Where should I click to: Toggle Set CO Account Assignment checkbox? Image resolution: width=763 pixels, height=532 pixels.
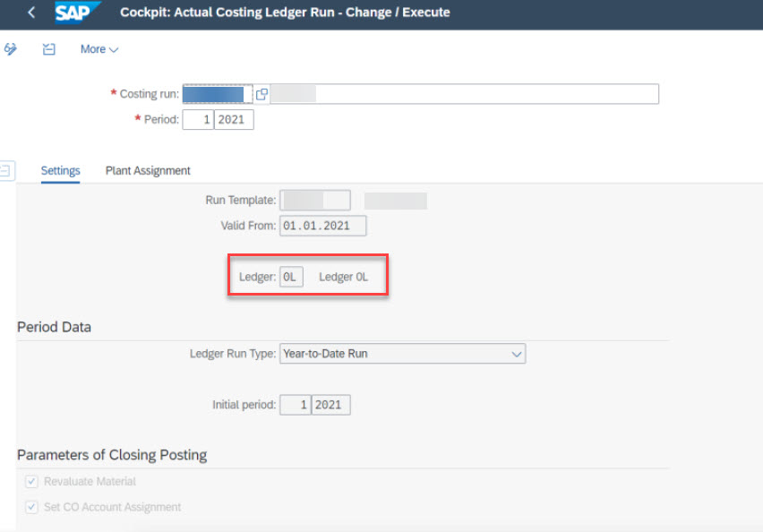32,507
